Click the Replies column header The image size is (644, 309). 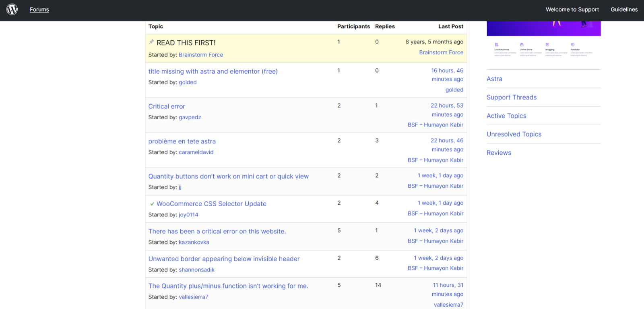point(385,27)
